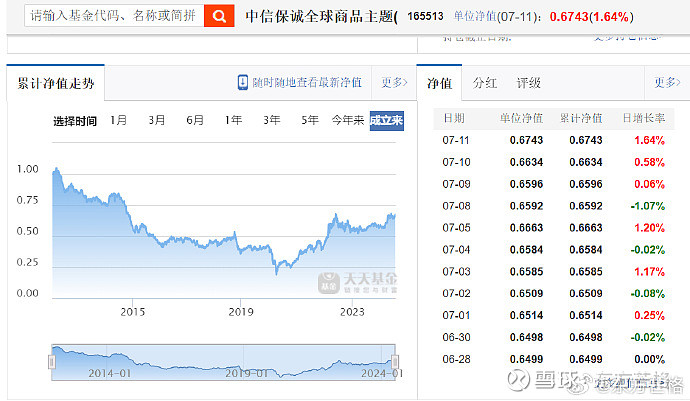Click the 累计净值 column header
690x401 pixels.
point(581,118)
